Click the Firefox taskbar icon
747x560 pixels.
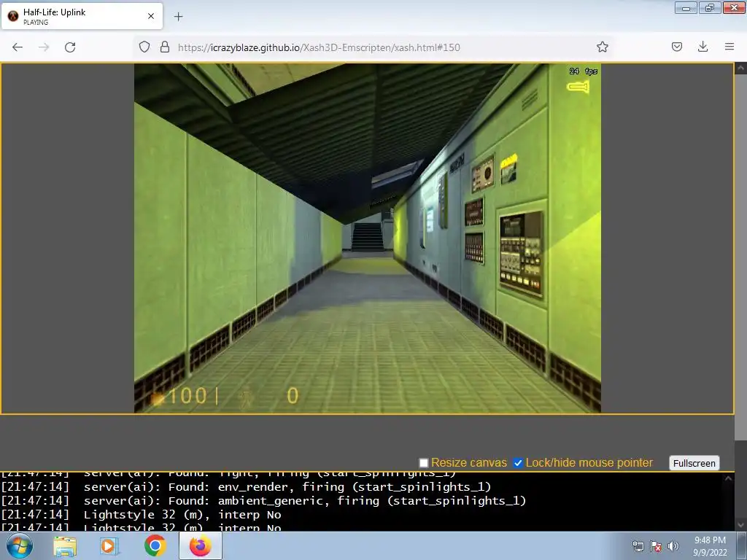click(201, 545)
